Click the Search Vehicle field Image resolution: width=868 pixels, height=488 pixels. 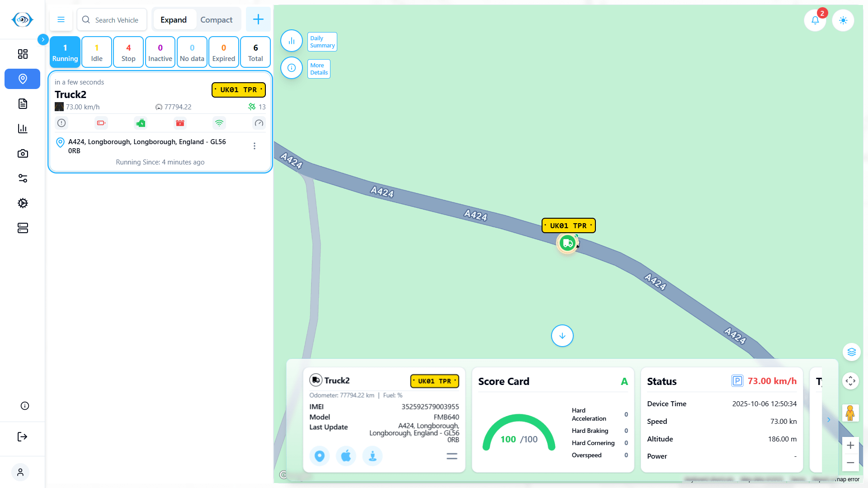117,20
